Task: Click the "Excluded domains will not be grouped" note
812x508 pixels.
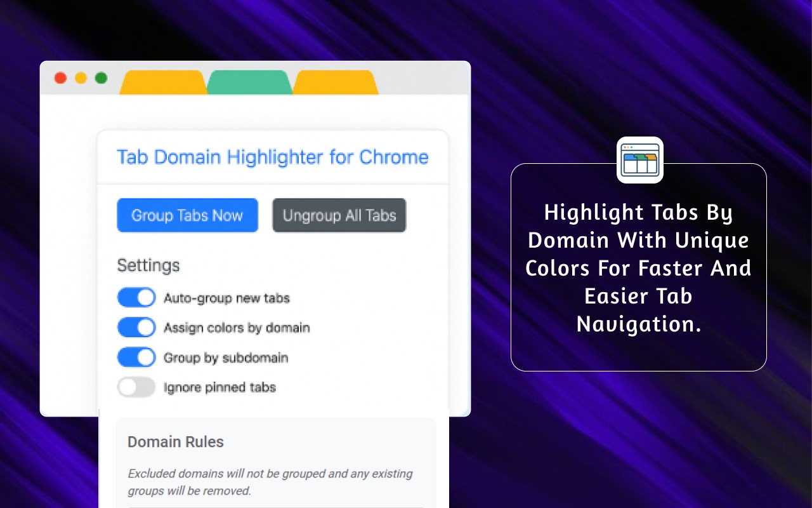Action: coord(270,482)
